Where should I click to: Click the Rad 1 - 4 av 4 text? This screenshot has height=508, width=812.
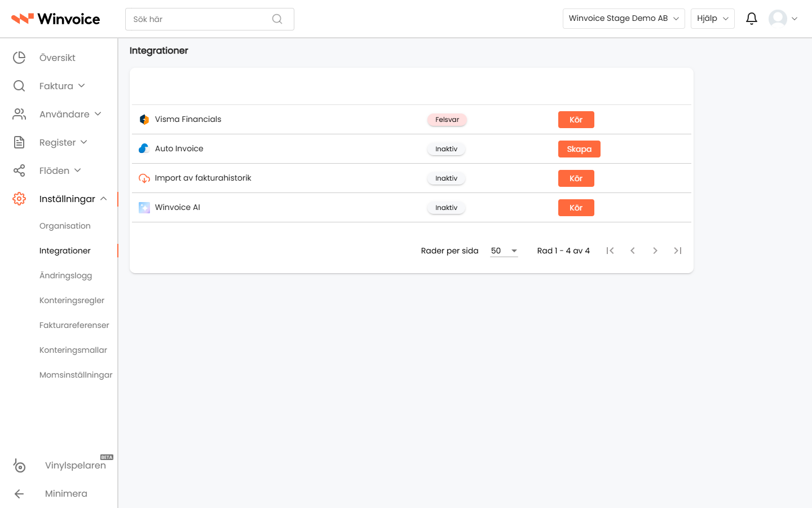click(x=563, y=251)
